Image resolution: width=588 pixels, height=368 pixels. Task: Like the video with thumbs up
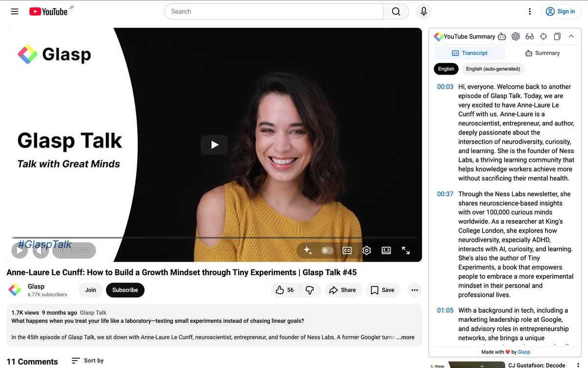point(285,290)
